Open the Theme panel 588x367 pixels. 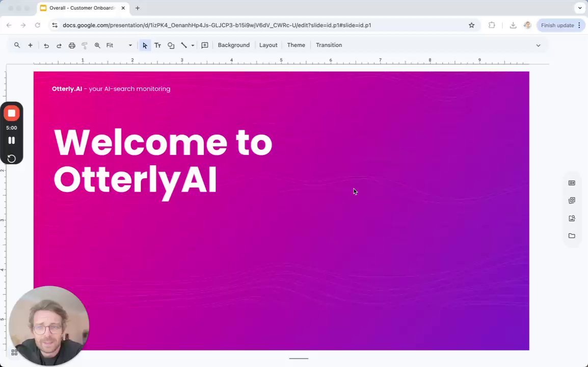tap(296, 45)
